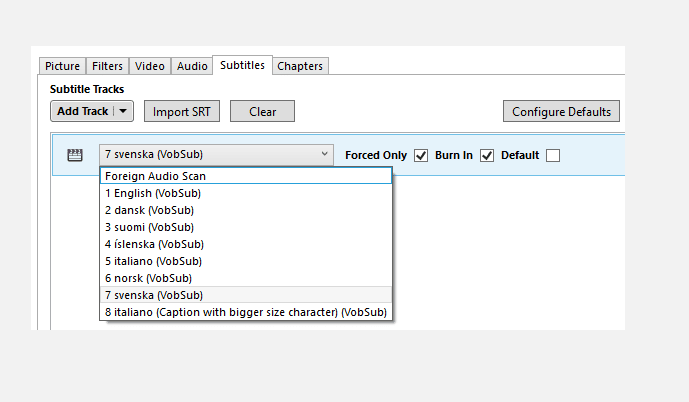
Task: Choose 8 italiano Caption with bigger size option
Action: 245,312
